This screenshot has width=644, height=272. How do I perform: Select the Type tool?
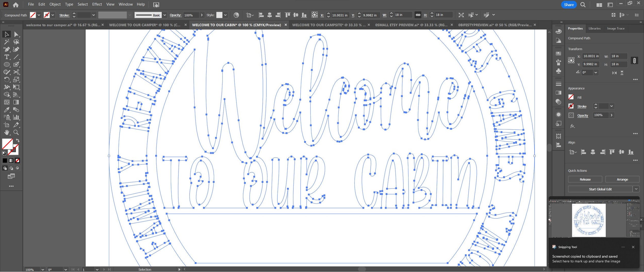coord(7,57)
